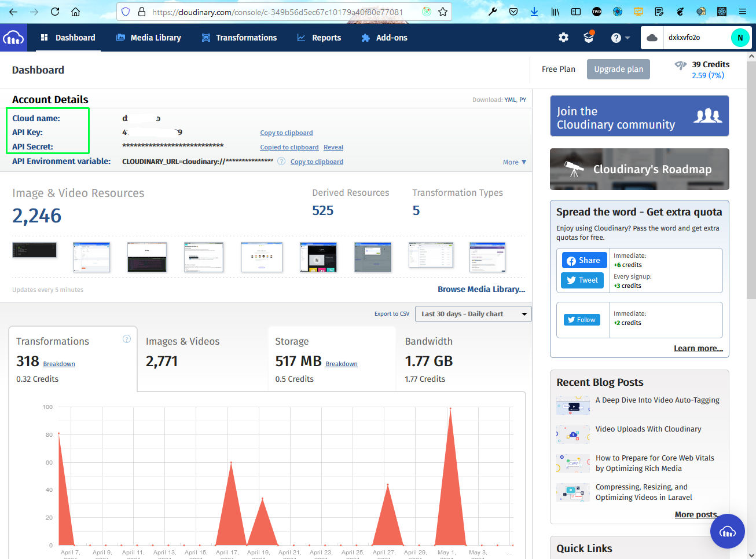Click the Facebook Share button
The width and height of the screenshot is (756, 559).
click(584, 260)
